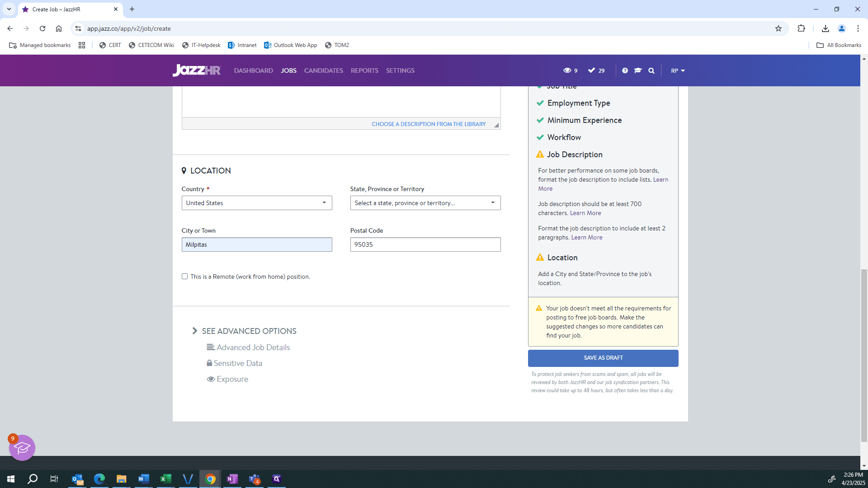Open Managed bookmarks folder

tap(40, 45)
